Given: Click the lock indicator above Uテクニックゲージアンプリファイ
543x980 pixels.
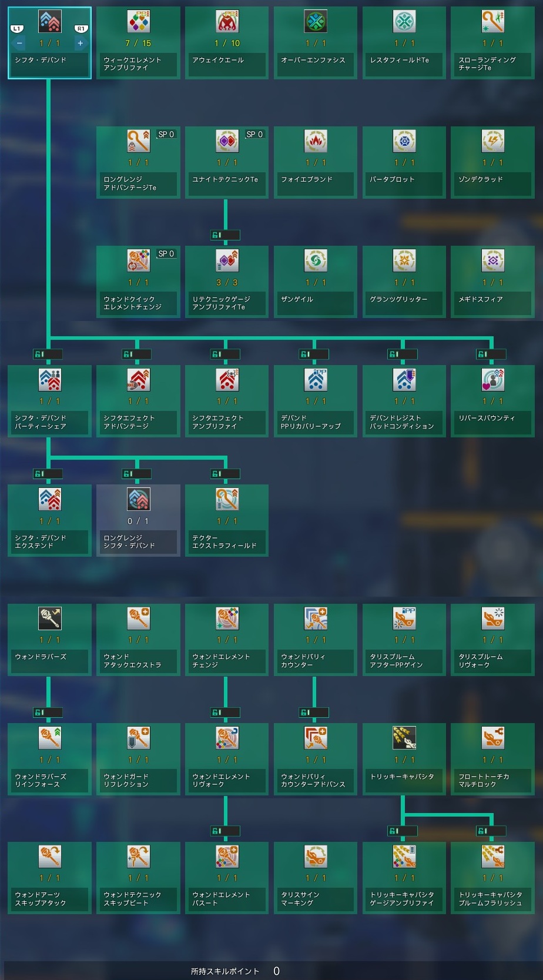Looking at the screenshot, I should [225, 235].
